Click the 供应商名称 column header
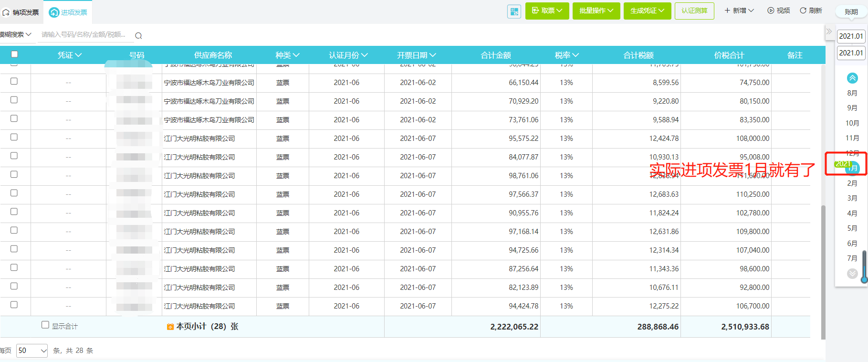The image size is (868, 362). (x=213, y=55)
